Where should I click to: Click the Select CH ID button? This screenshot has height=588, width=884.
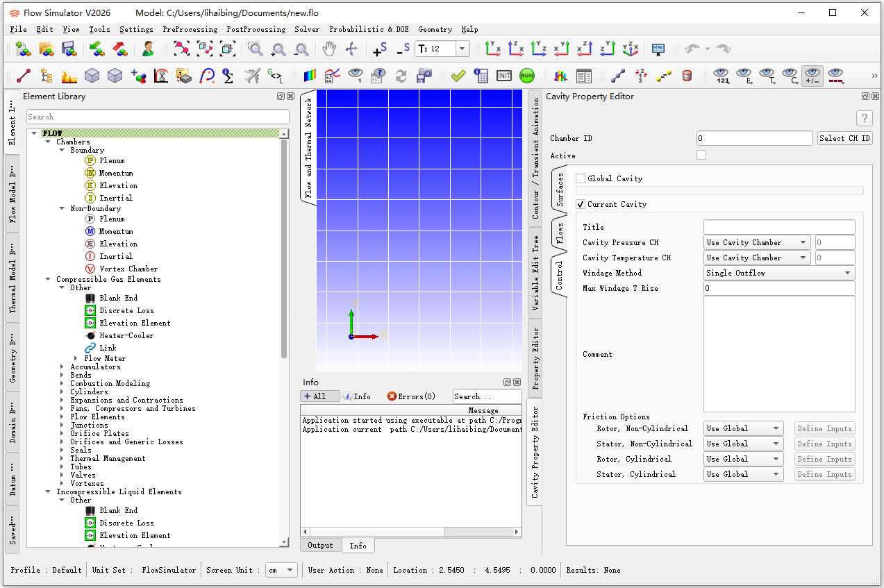coord(844,137)
